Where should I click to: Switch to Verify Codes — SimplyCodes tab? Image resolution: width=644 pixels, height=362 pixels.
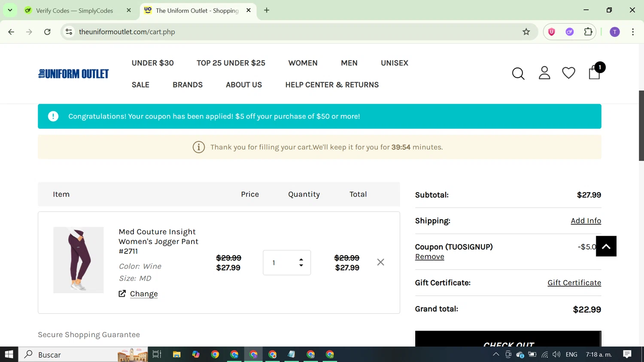[74, 10]
